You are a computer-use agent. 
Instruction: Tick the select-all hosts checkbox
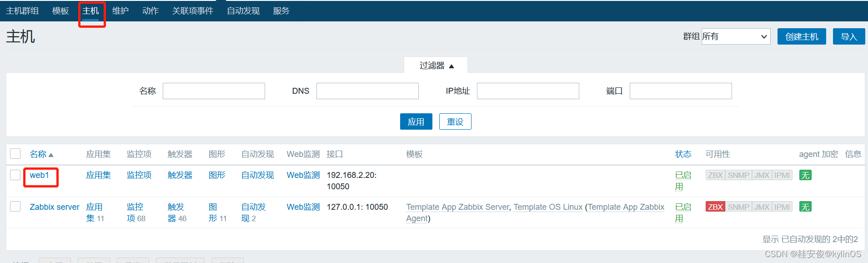[x=15, y=154]
